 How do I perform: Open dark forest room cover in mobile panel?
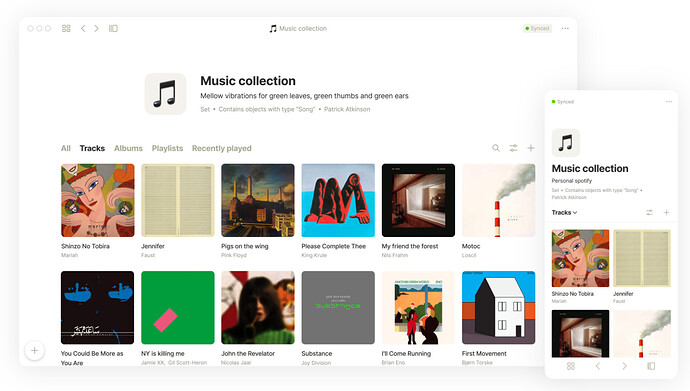coord(580,333)
